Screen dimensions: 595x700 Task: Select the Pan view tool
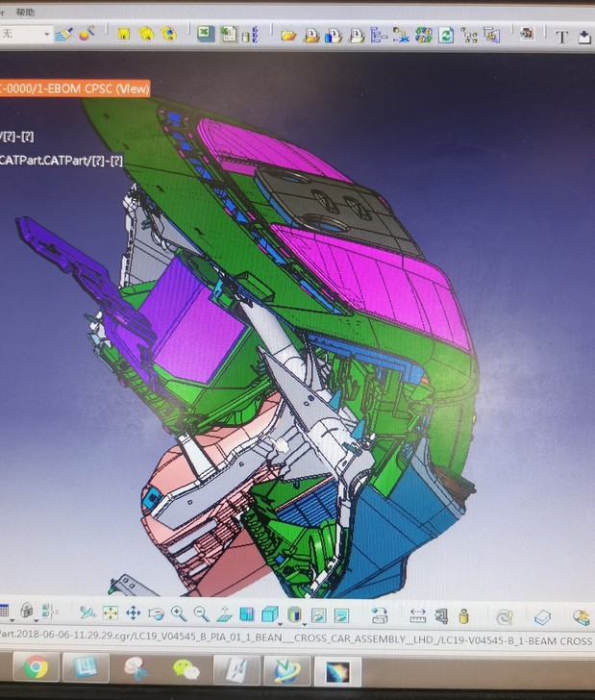133,613
